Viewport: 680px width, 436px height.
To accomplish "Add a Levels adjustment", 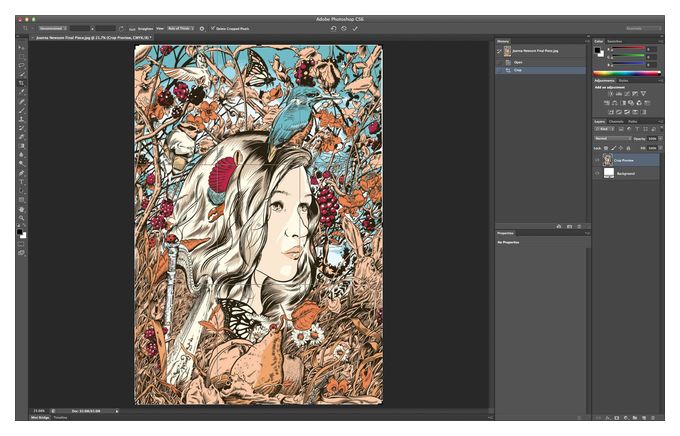I will 619,94.
